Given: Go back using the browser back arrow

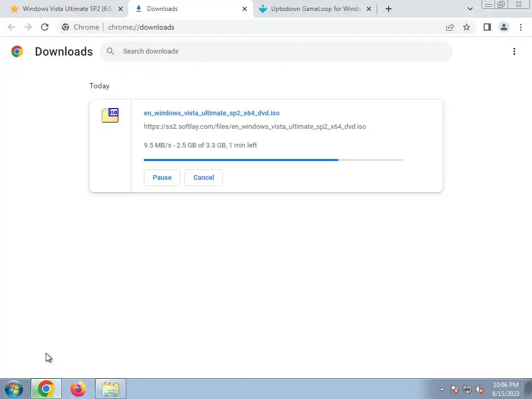Looking at the screenshot, I should click(x=11, y=27).
